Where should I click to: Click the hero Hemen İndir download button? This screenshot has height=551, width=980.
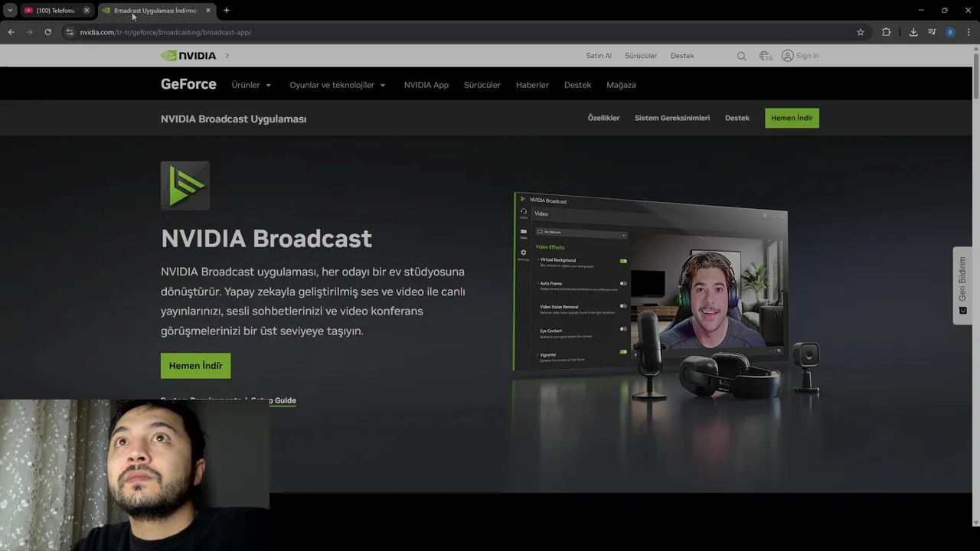[195, 366]
